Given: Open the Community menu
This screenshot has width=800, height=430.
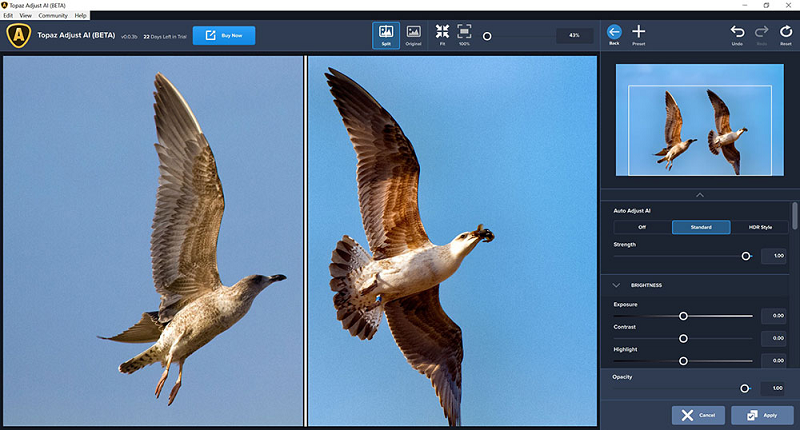Looking at the screenshot, I should click(53, 16).
